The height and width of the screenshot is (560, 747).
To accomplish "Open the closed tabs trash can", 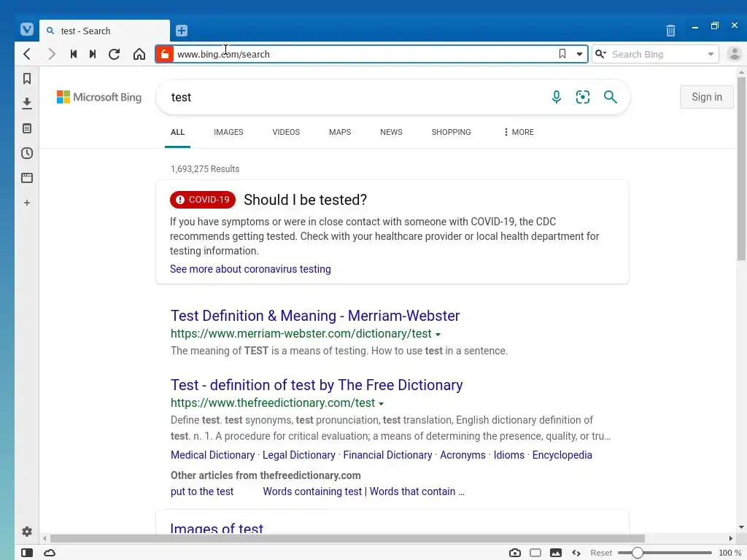I will (670, 31).
